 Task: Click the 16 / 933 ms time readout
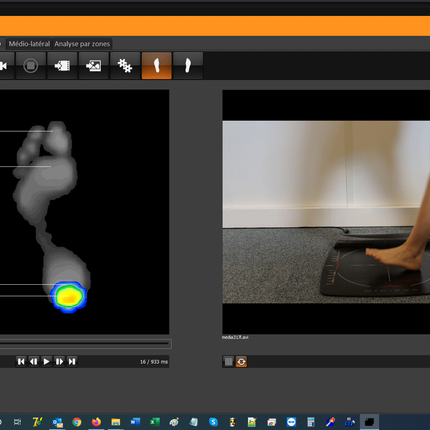pos(154,362)
